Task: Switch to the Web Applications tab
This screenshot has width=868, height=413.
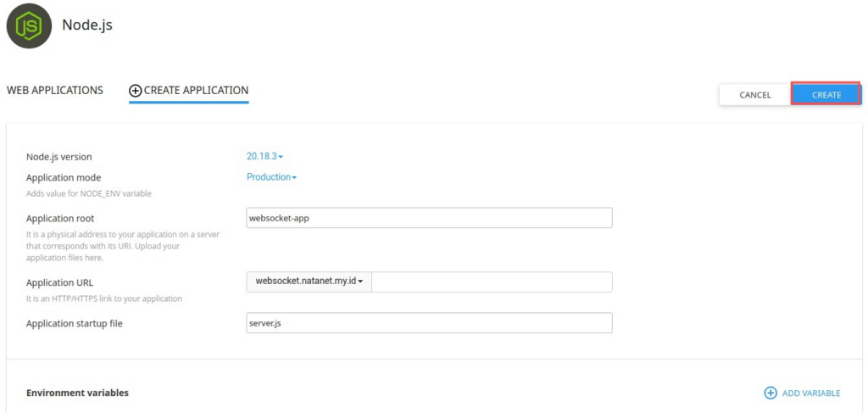Action: (x=55, y=90)
